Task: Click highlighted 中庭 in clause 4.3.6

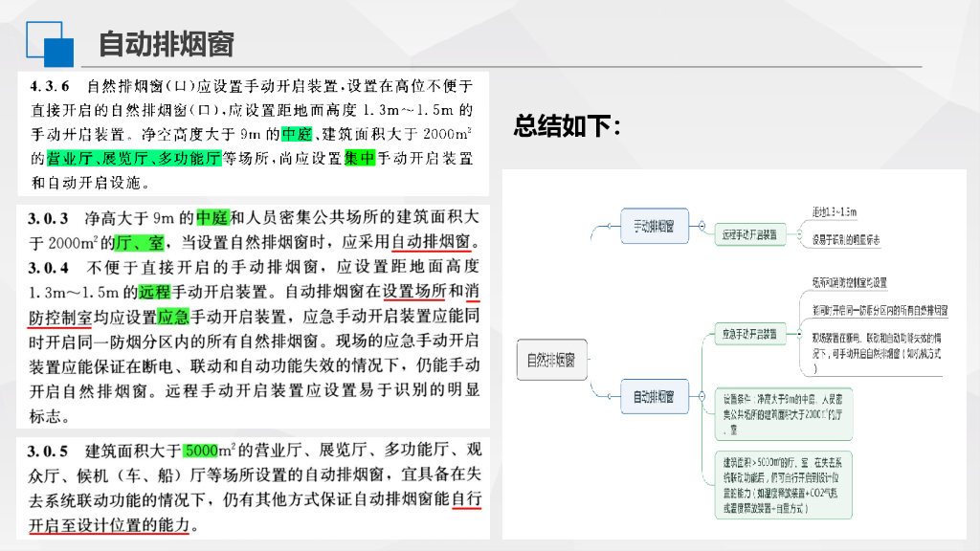Action: click(x=297, y=134)
